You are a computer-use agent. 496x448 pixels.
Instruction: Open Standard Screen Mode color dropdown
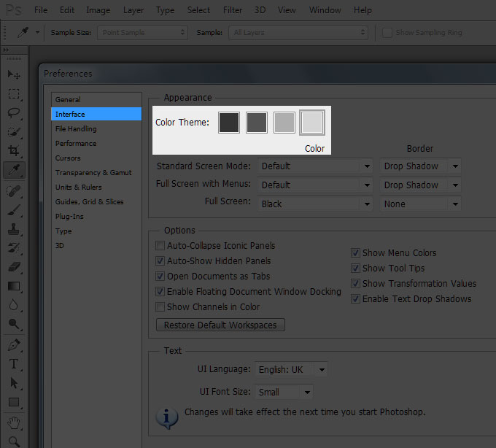click(315, 166)
